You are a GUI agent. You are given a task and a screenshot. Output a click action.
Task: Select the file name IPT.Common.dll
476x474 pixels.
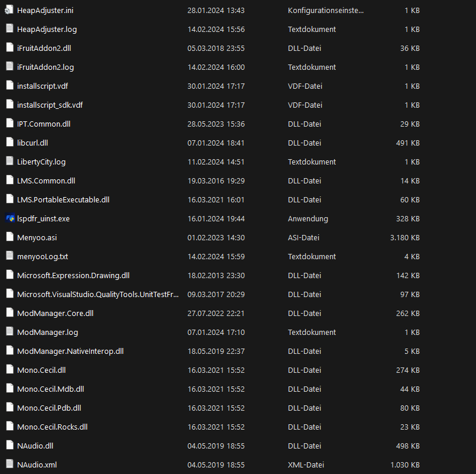[x=44, y=124]
